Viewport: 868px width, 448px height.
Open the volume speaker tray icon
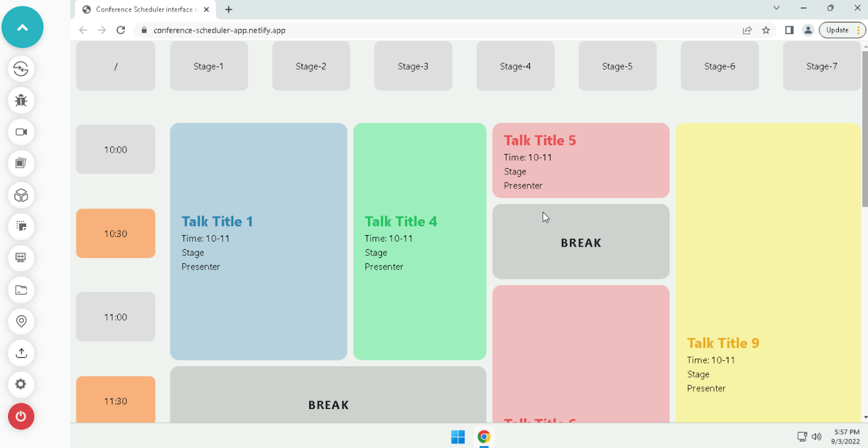816,437
